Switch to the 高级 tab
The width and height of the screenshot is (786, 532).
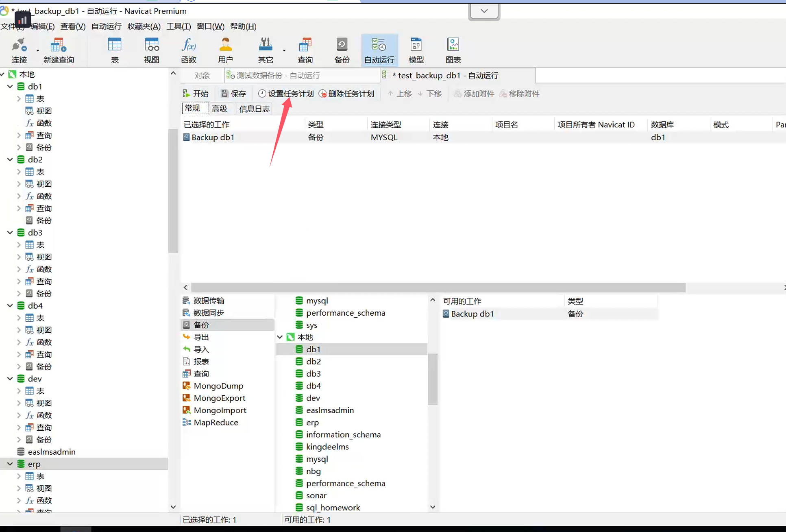(220, 109)
